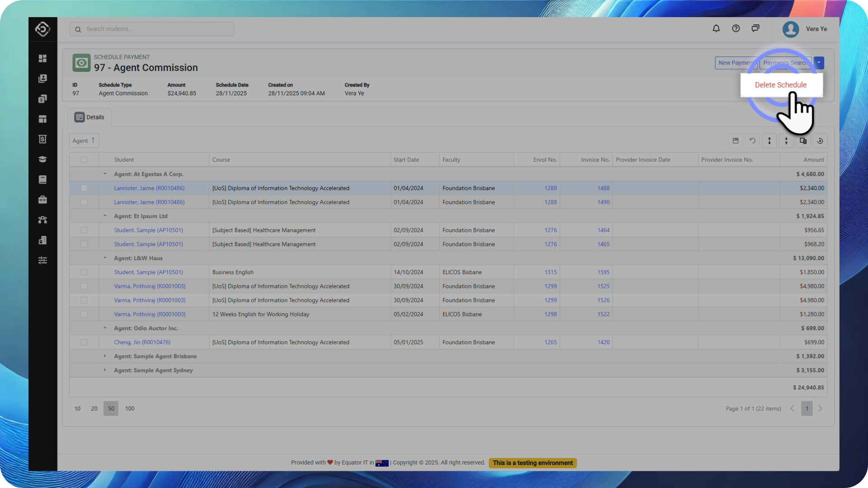The height and width of the screenshot is (488, 868).
Task: Choose Delete Schedule from the menu
Action: click(780, 85)
